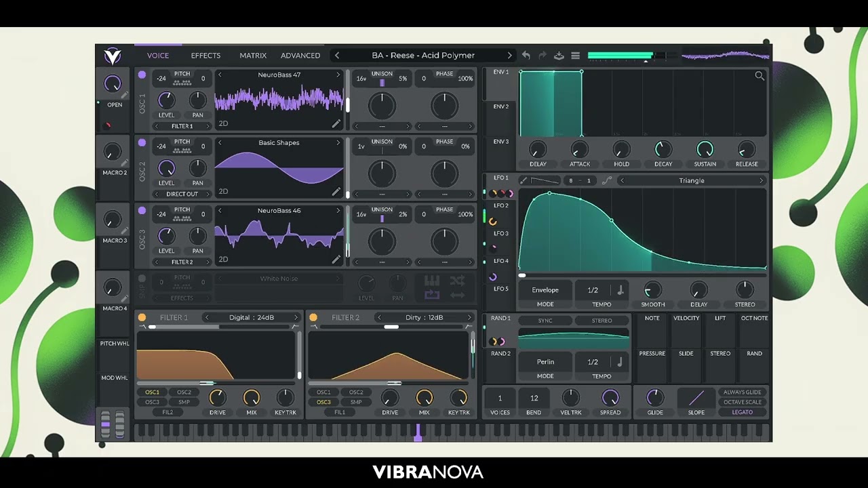Change OSC 1 routing from FILTER 1
This screenshot has height=488, width=868.
(x=182, y=126)
